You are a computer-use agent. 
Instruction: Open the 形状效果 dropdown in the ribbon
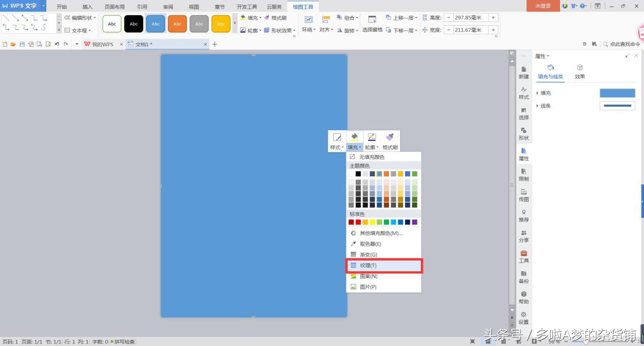(x=280, y=30)
